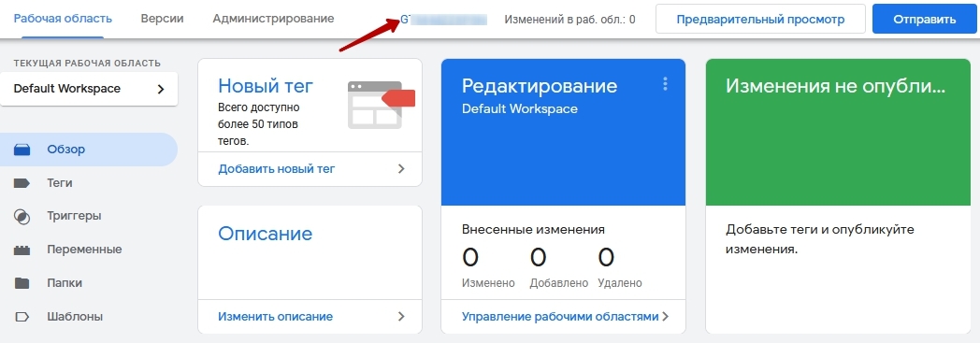Expand the Default Workspace selector
Viewport: 980px width, 343px height.
click(89, 89)
